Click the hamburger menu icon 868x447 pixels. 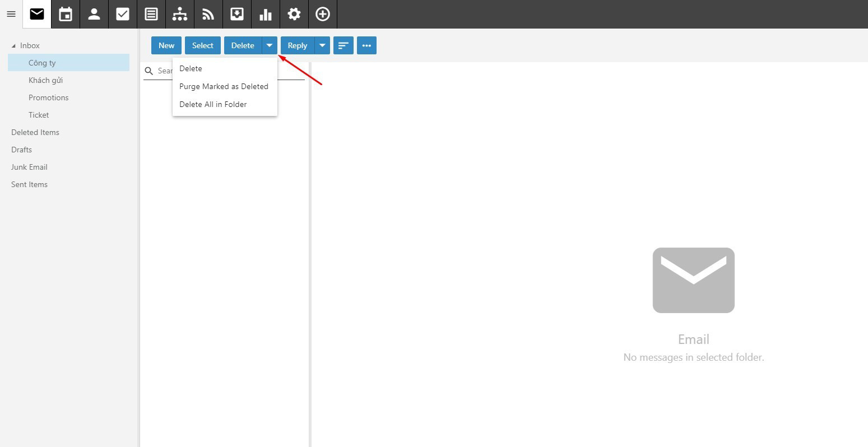click(x=11, y=14)
